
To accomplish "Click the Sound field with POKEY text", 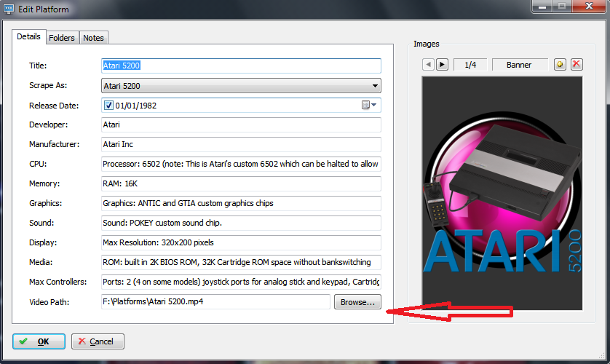I will 241,223.
